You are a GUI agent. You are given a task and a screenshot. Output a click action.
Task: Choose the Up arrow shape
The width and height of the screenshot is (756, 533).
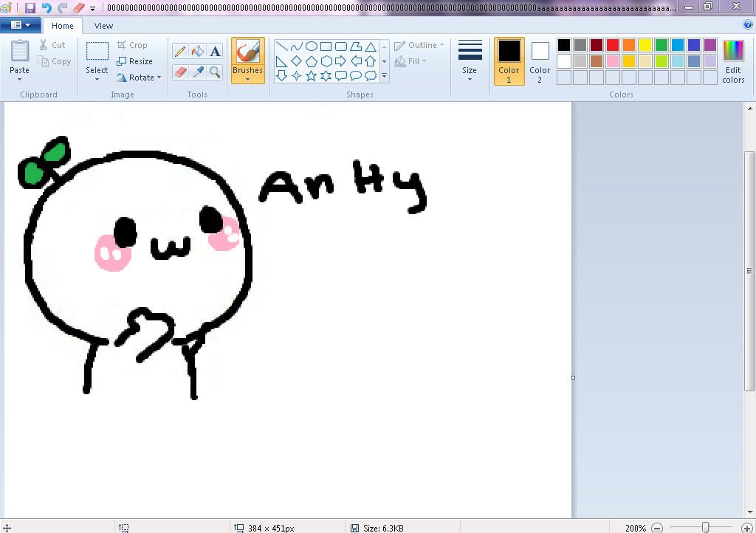371,61
